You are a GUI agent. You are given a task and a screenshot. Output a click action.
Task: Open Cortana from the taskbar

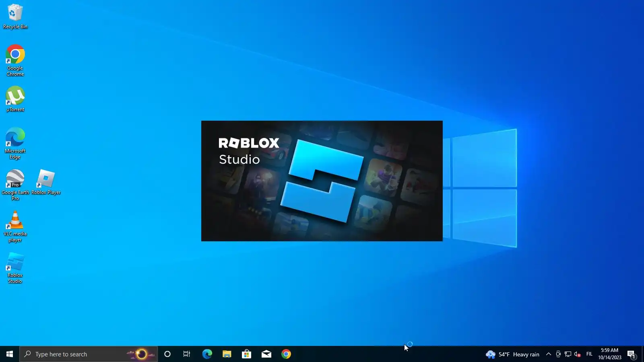click(x=167, y=354)
